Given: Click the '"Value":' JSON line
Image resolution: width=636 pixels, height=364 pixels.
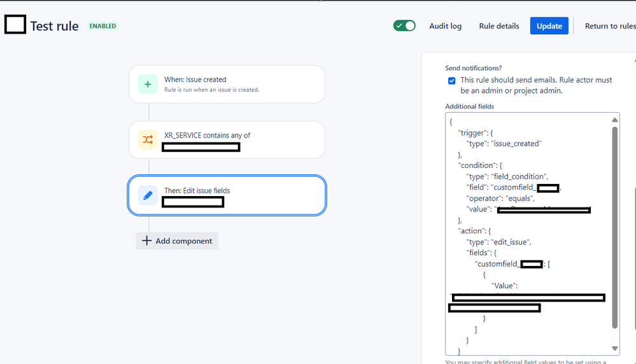Looking at the screenshot, I should point(505,286).
